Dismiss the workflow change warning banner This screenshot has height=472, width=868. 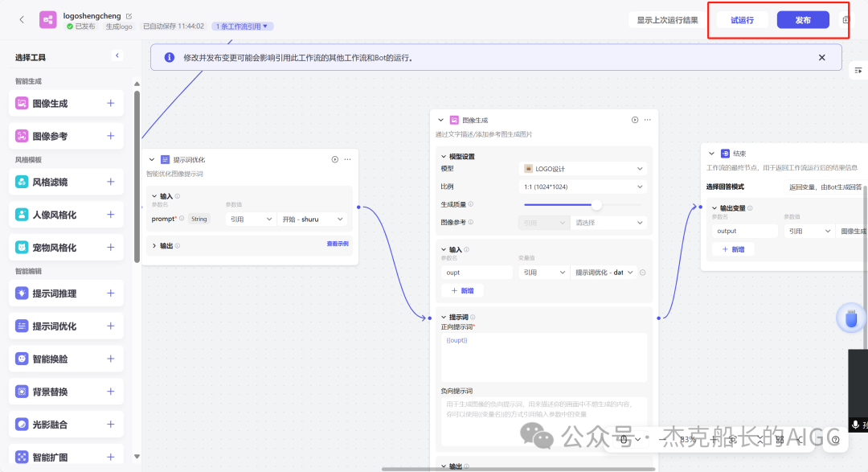pyautogui.click(x=822, y=58)
